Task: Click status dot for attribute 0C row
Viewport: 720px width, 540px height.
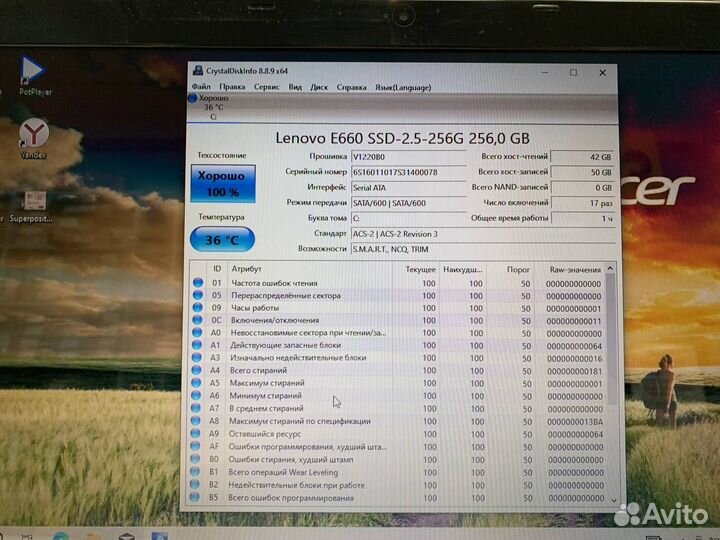Action: 197,320
